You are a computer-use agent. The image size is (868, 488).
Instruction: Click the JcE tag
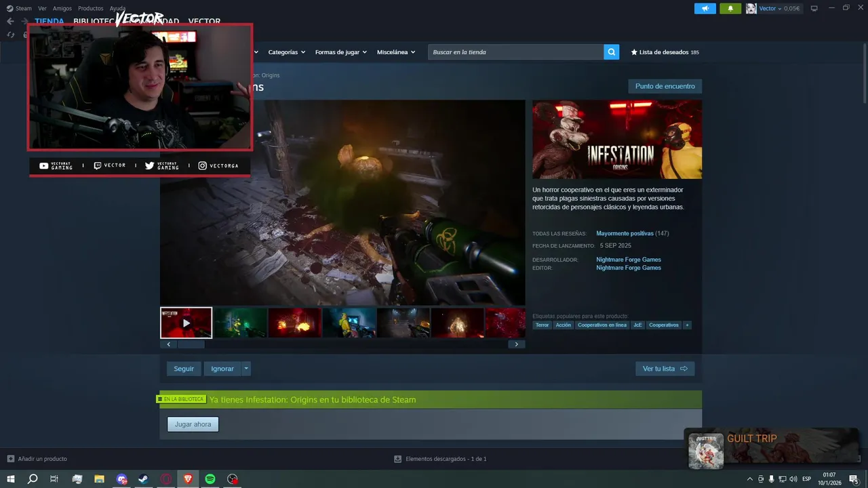click(x=637, y=325)
